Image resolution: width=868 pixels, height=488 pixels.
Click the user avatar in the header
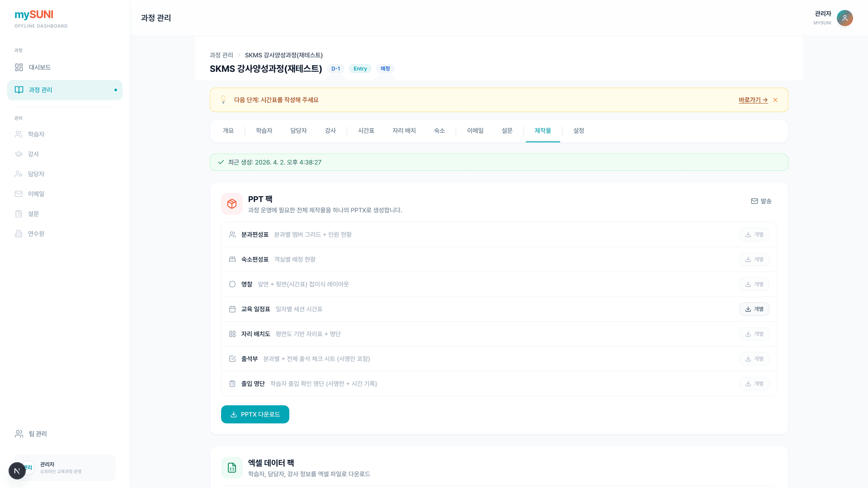click(x=844, y=18)
